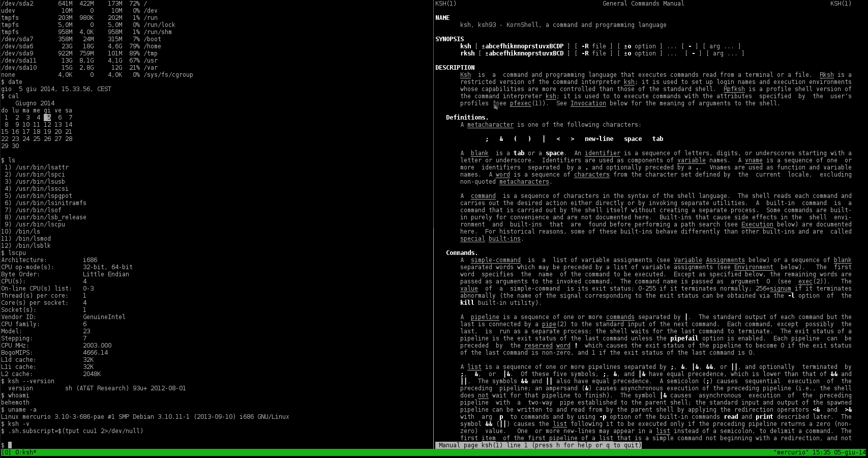Select the highlighted day 5 in the calendar

coord(47,117)
